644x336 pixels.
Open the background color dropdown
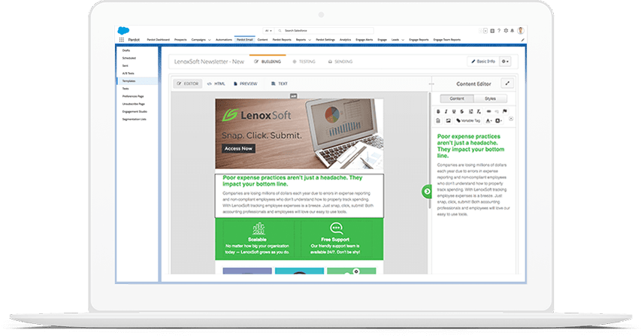[499, 121]
